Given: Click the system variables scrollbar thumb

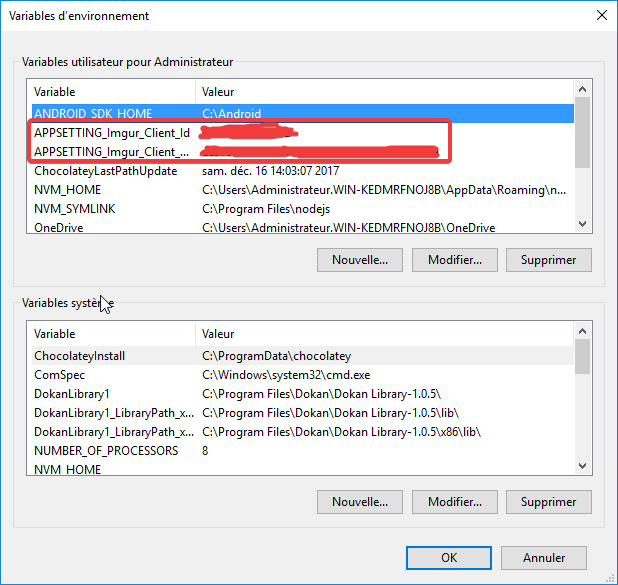Looking at the screenshot, I should pyautogui.click(x=583, y=357).
